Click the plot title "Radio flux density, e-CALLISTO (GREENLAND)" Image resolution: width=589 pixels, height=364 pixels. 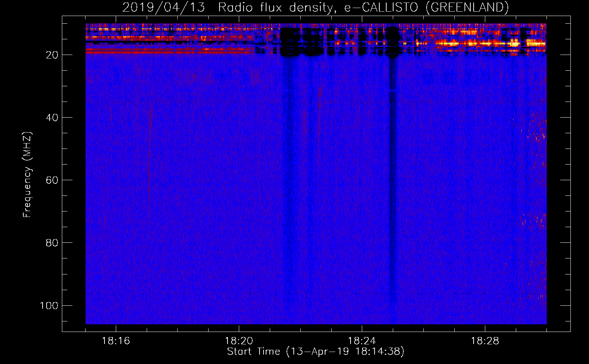click(363, 8)
